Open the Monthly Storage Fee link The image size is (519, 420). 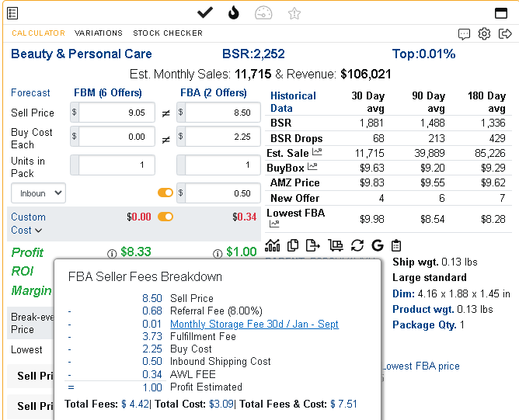coord(254,324)
